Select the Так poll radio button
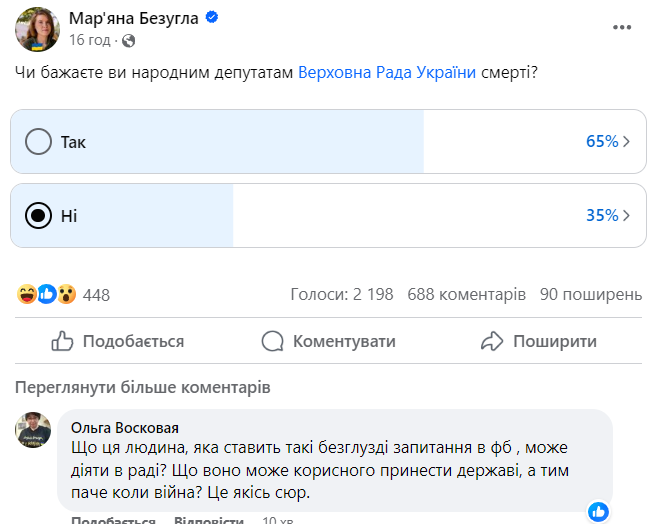This screenshot has width=658, height=524. click(x=38, y=141)
